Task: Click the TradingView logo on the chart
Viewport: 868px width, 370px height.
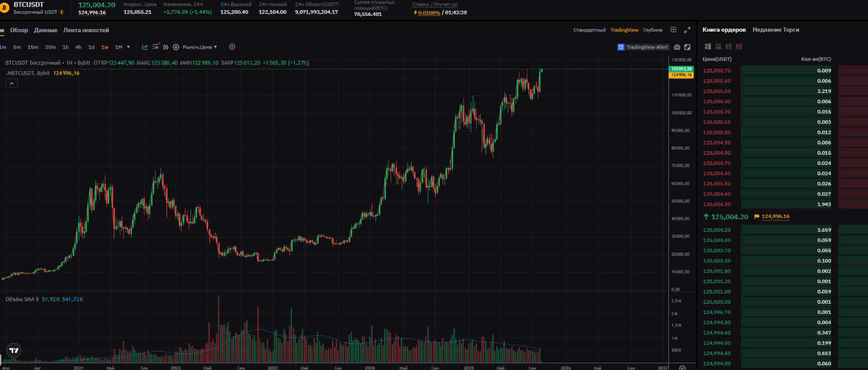Action: (14, 350)
